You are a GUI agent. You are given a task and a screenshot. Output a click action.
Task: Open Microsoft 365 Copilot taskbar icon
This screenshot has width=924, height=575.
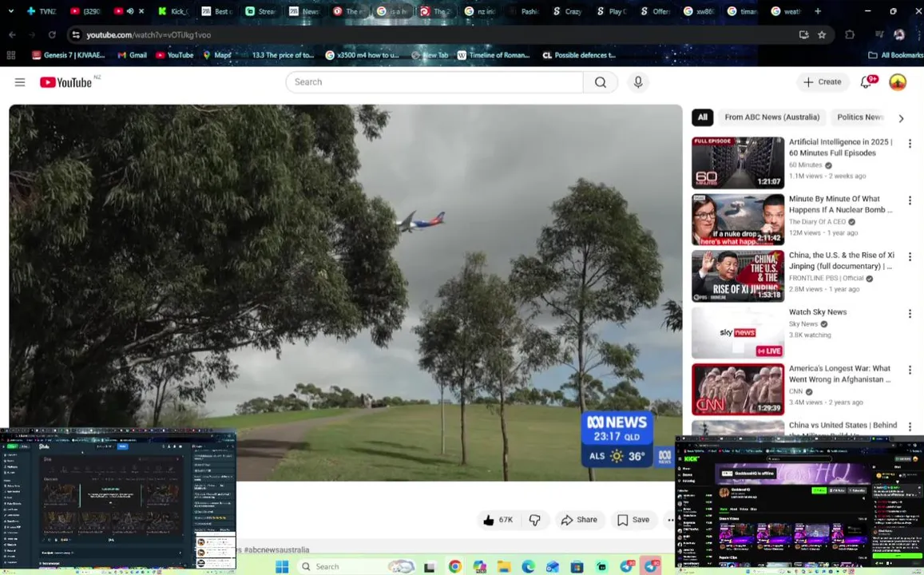pyautogui.click(x=479, y=566)
